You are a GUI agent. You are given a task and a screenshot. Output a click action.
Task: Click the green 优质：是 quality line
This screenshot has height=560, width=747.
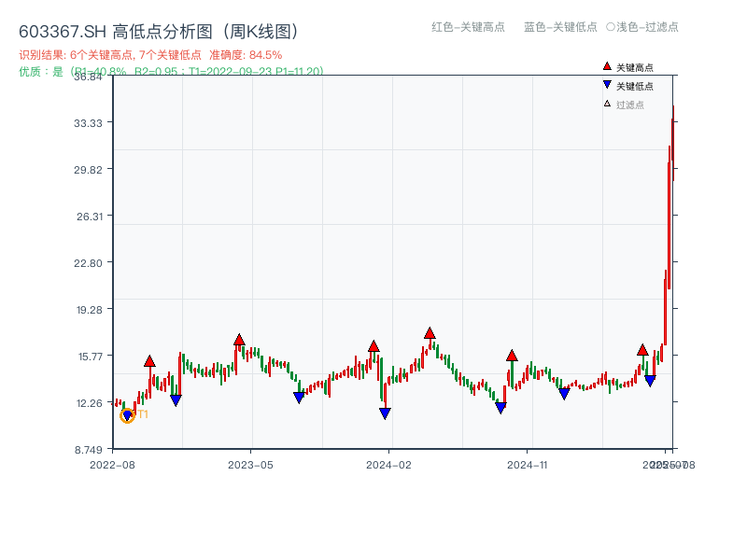(171, 72)
